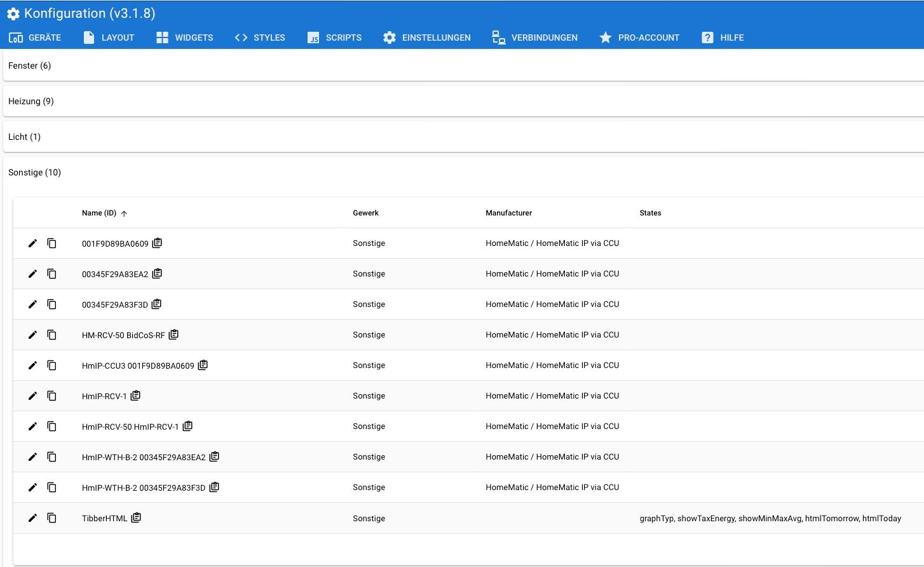The width and height of the screenshot is (924, 567).
Task: Expand the Fenster (6) group
Action: [x=463, y=65]
